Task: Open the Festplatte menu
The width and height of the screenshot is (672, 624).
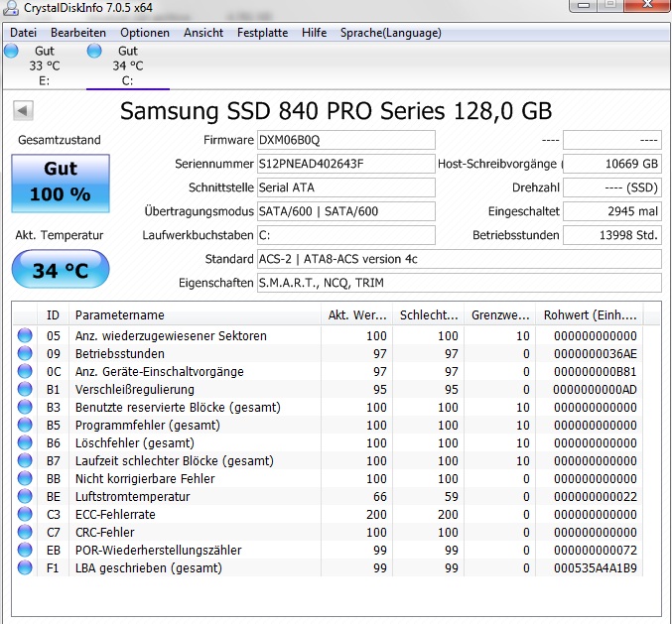Action: click(x=262, y=33)
